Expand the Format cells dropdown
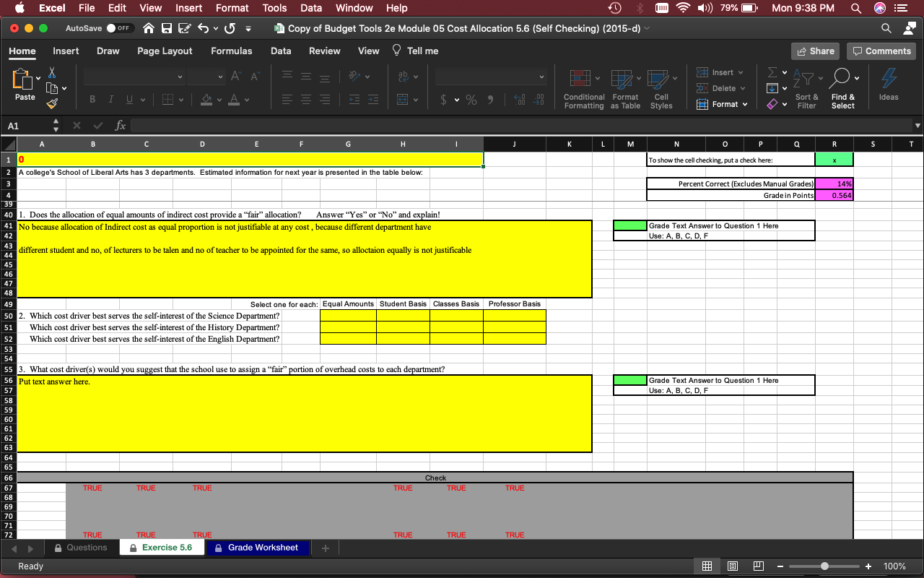 point(744,104)
